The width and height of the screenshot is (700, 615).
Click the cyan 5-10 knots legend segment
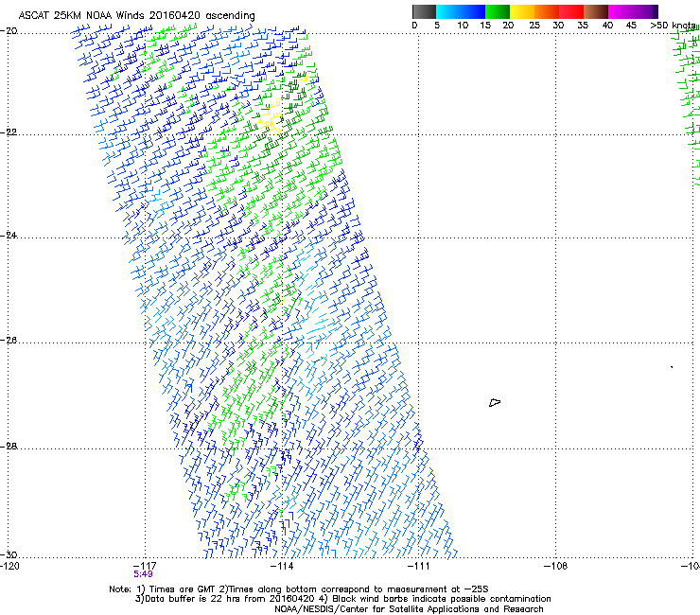pyautogui.click(x=448, y=11)
